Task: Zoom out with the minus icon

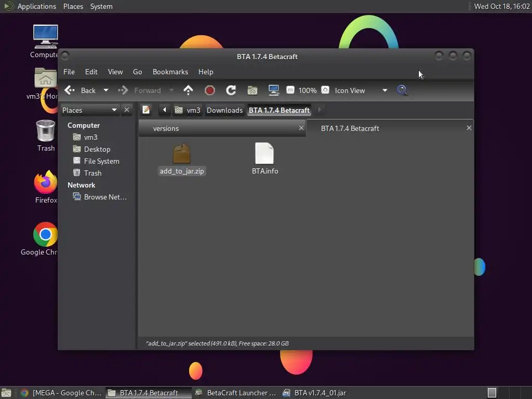Action: pos(290,90)
